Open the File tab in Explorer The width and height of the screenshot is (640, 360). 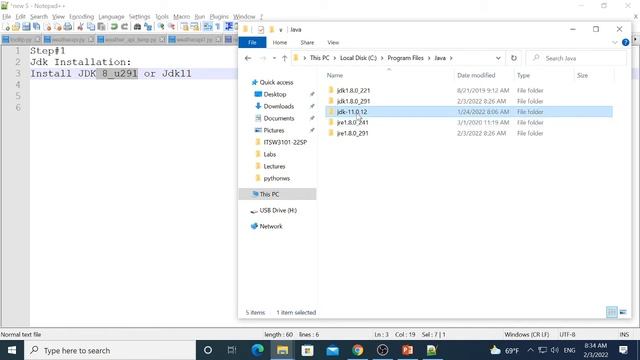(252, 42)
